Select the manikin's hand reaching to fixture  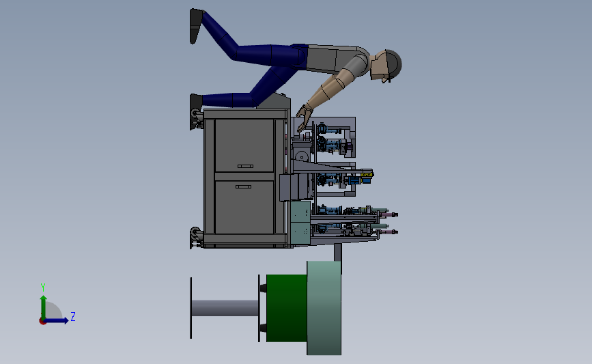(304, 117)
